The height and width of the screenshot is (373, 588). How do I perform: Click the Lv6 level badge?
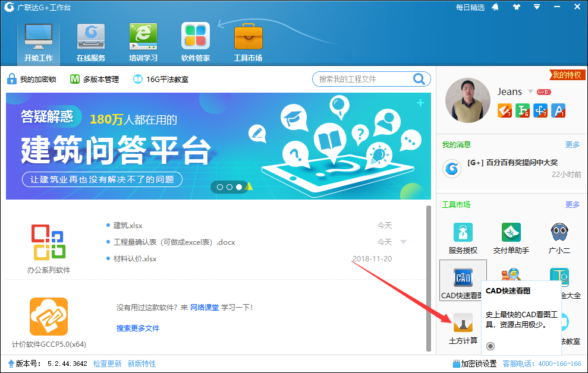(543, 91)
